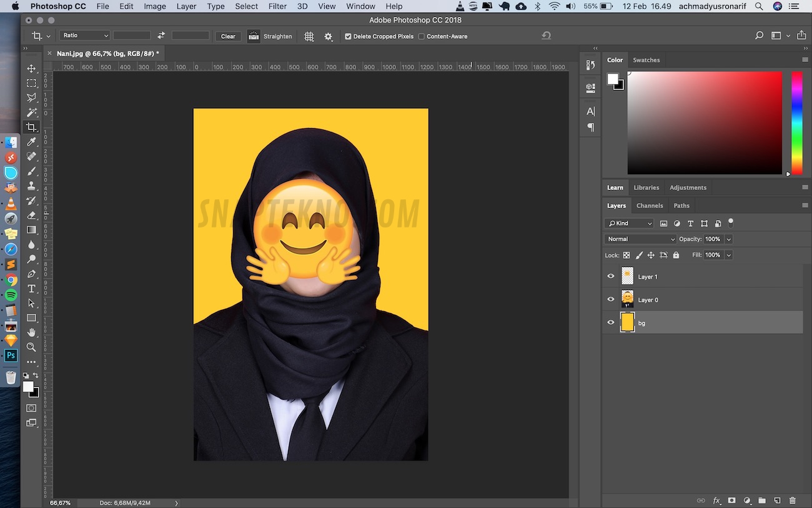Select the Move tool
812x508 pixels.
tap(31, 68)
